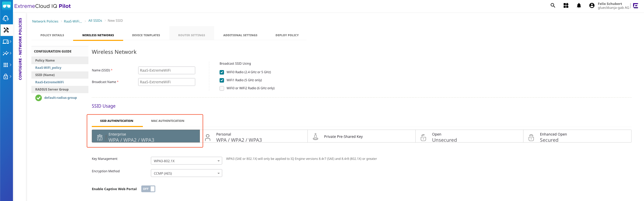Choose Open Unsecured authentication
Viewport: 644px width, 201px height.
469,136
